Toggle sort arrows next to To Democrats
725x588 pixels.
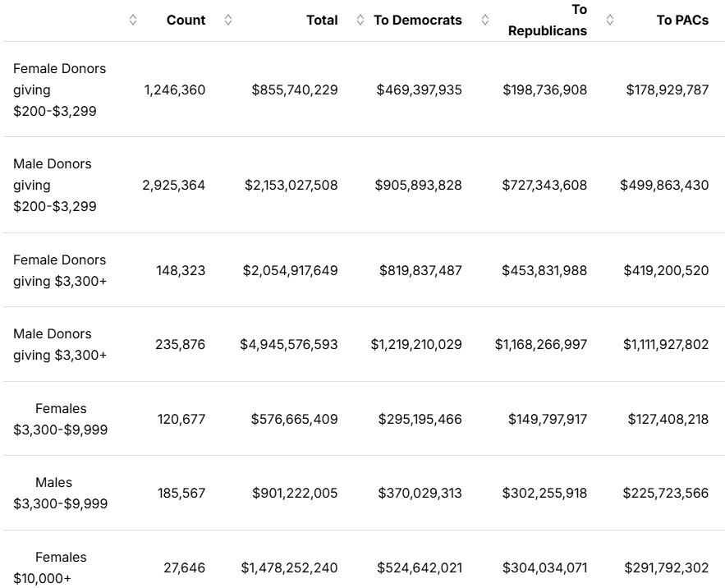pos(360,20)
